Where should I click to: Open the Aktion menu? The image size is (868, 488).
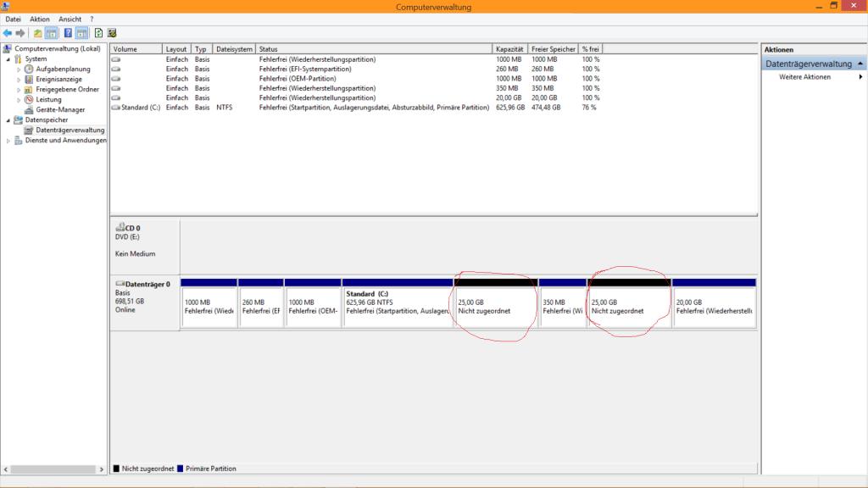(x=39, y=19)
